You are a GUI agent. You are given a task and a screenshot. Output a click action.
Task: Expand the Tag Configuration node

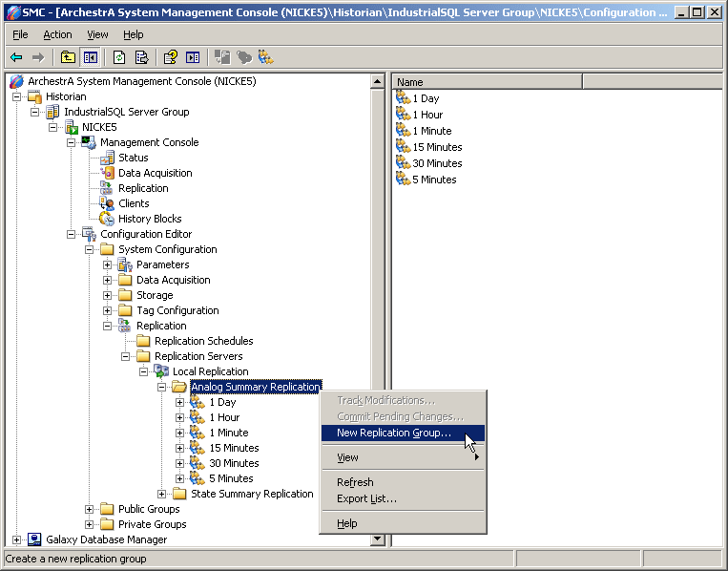pyautogui.click(x=107, y=310)
